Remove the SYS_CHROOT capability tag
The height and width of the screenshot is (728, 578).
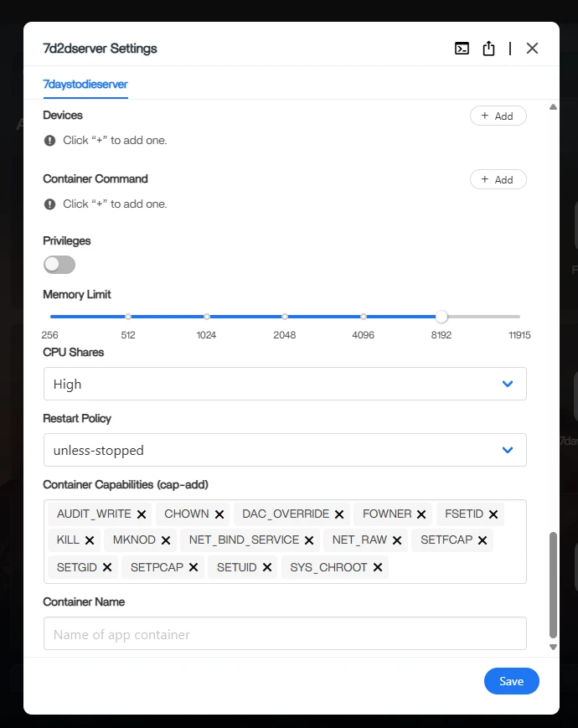(x=378, y=567)
